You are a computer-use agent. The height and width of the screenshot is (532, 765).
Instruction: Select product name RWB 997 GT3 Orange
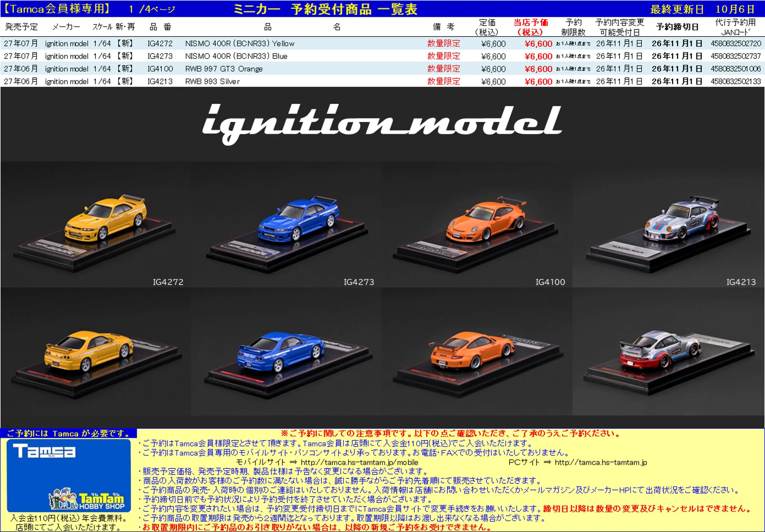tap(224, 69)
